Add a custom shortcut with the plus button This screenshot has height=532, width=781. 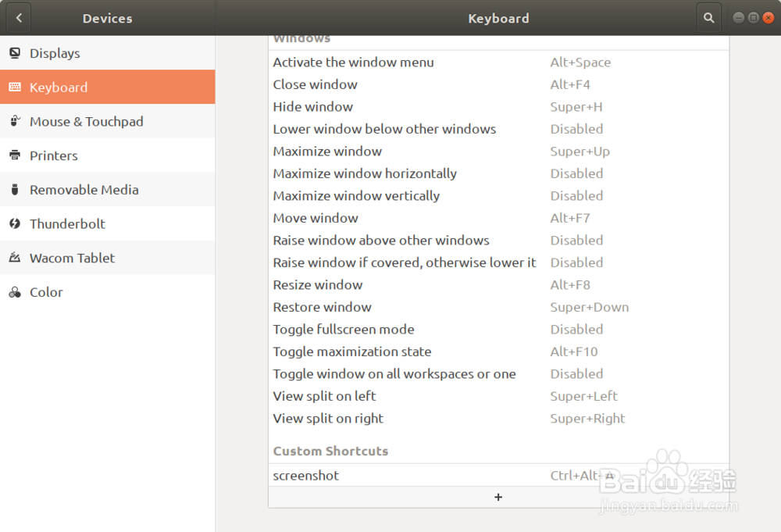pyautogui.click(x=498, y=497)
